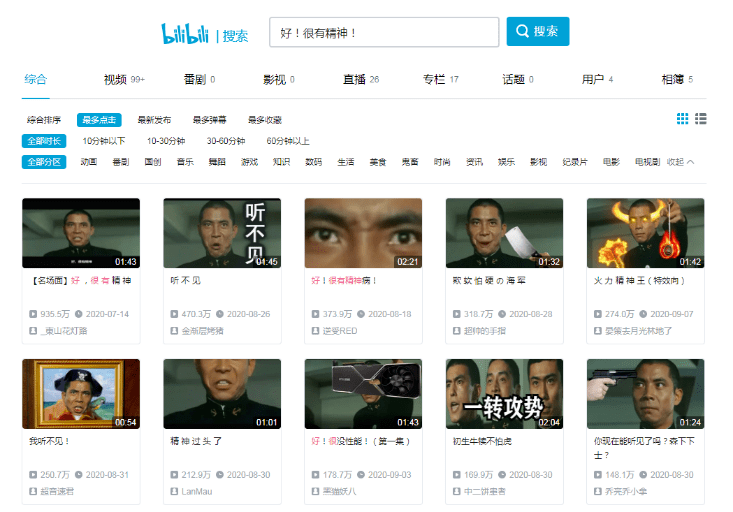Image resolution: width=733 pixels, height=512 pixels.
Task: Switch to grid view layout icon
Action: (x=683, y=119)
